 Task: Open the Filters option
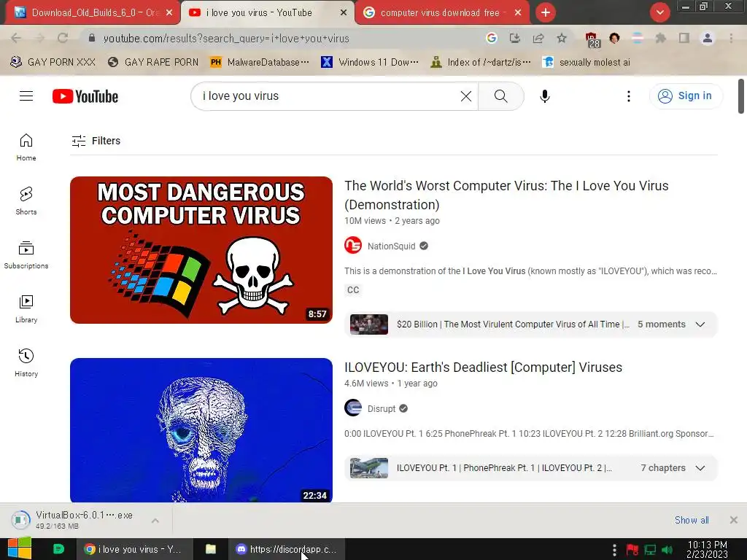[96, 141]
